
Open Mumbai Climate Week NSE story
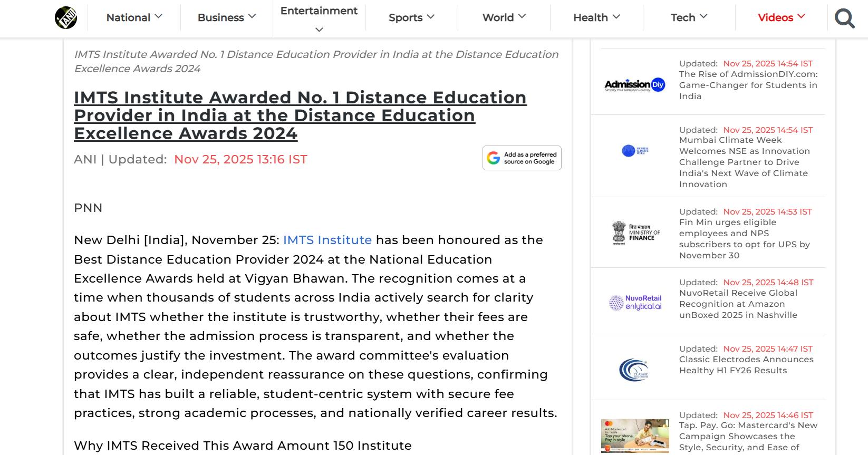click(744, 162)
